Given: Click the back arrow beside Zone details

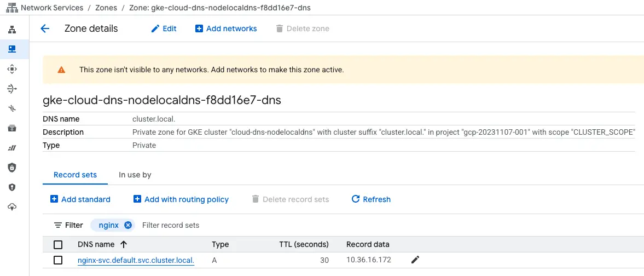Looking at the screenshot, I should [45, 29].
